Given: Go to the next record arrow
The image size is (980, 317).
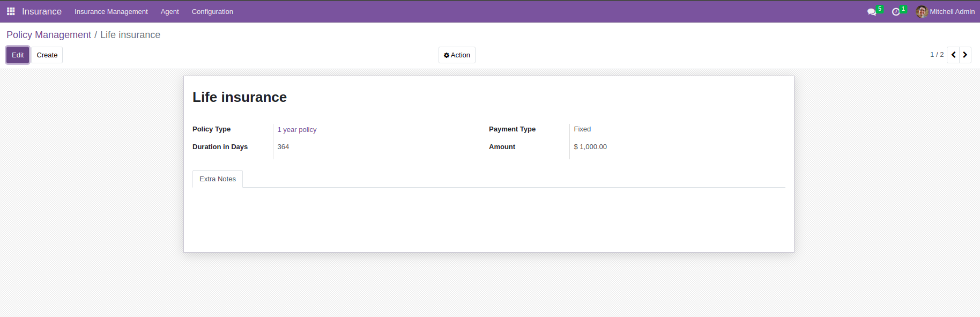Looking at the screenshot, I should click(965, 55).
